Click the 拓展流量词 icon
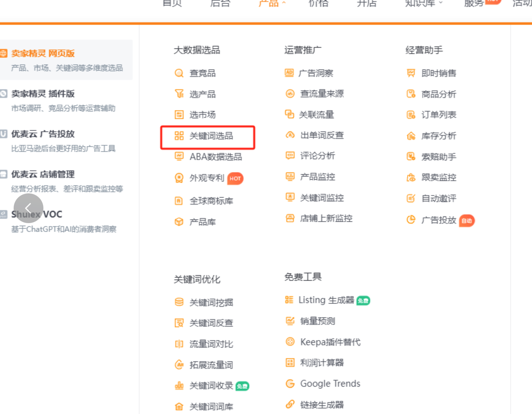The height and width of the screenshot is (414, 532). pos(179,365)
